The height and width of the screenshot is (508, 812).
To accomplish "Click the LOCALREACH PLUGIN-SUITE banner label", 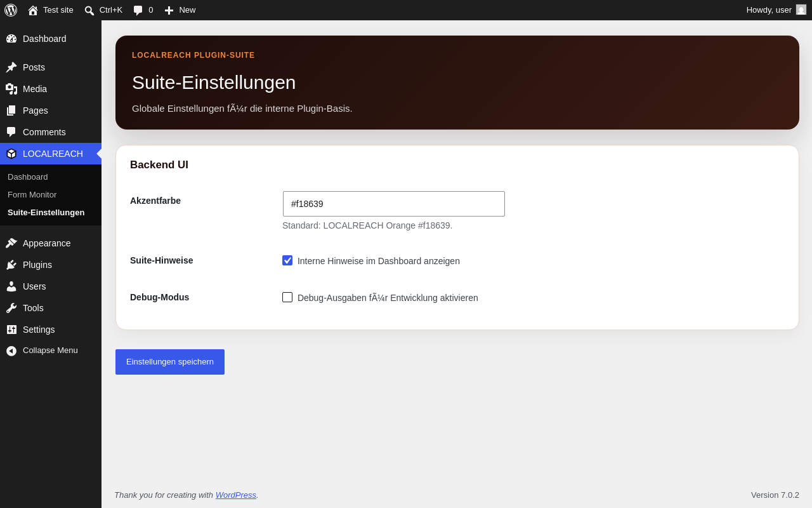I will (x=193, y=55).
